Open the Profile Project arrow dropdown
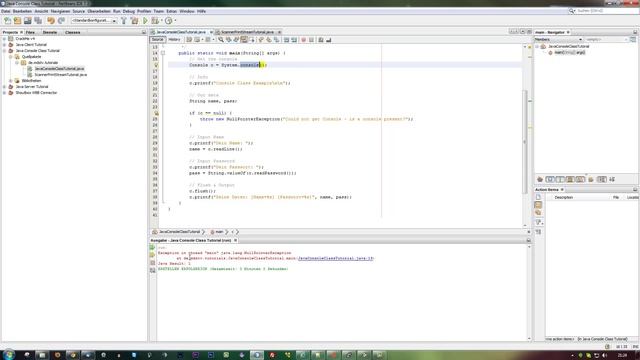 [175, 20]
